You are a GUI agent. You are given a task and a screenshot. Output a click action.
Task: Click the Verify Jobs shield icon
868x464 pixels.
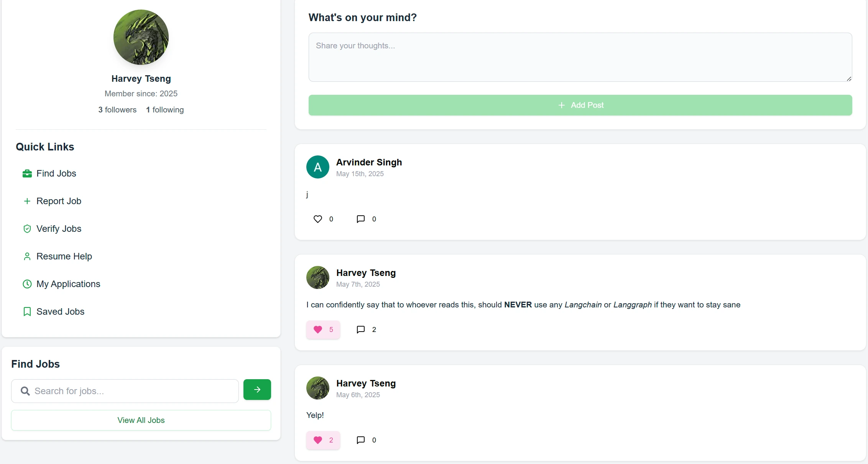pos(27,228)
